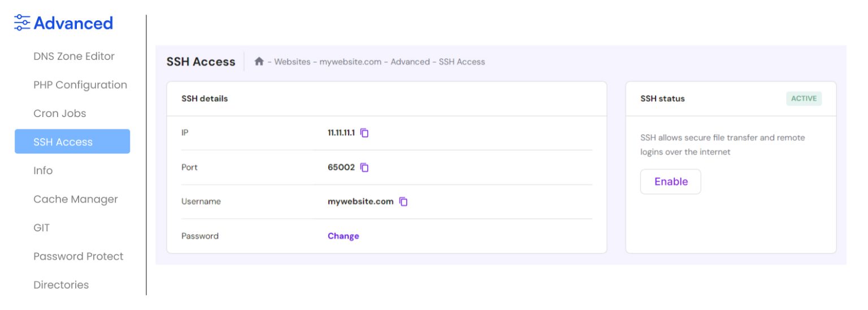Click the Advanced sliders icon
The width and height of the screenshot is (868, 310).
[22, 23]
